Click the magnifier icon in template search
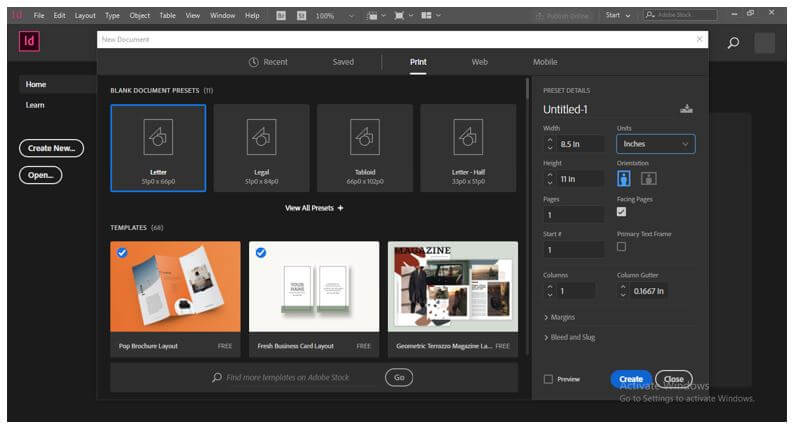The width and height of the screenshot is (792, 424). pyautogui.click(x=217, y=378)
